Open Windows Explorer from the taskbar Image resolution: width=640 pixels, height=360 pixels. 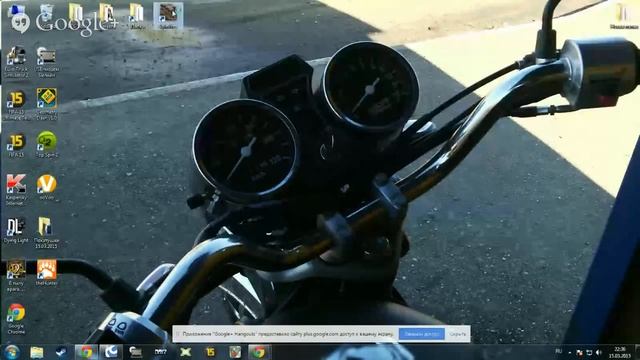(36, 352)
